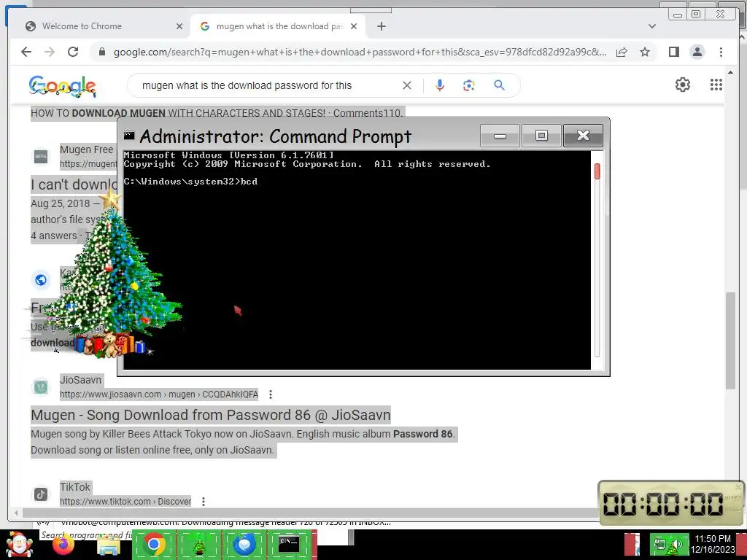747x560 pixels.
Task: Open File Explorer from the taskbar
Action: (109, 545)
